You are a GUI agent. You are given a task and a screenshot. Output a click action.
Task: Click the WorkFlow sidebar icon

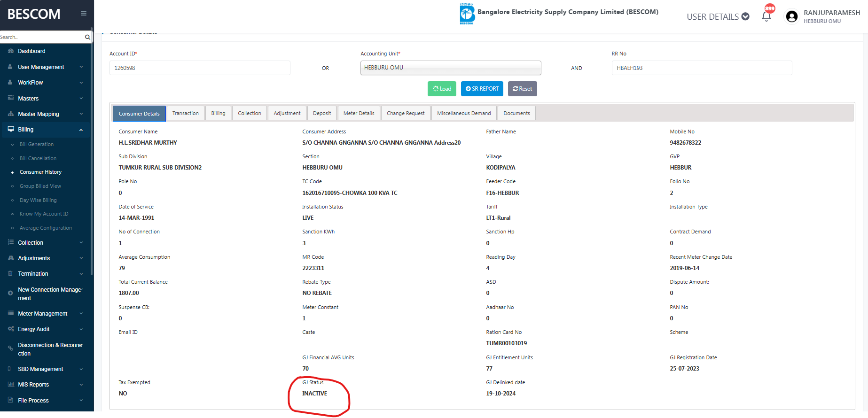(x=10, y=83)
